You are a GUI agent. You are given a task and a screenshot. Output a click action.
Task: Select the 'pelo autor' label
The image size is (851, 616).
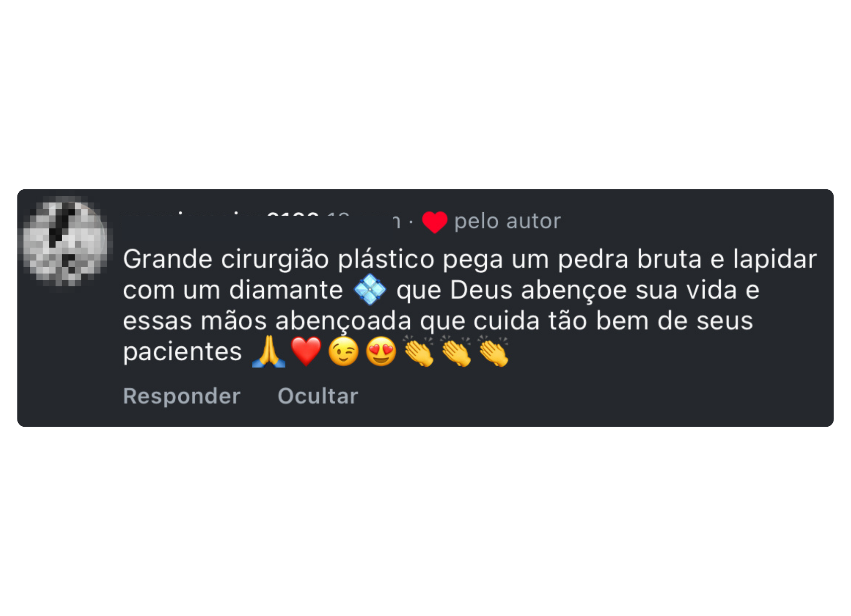[x=508, y=222]
